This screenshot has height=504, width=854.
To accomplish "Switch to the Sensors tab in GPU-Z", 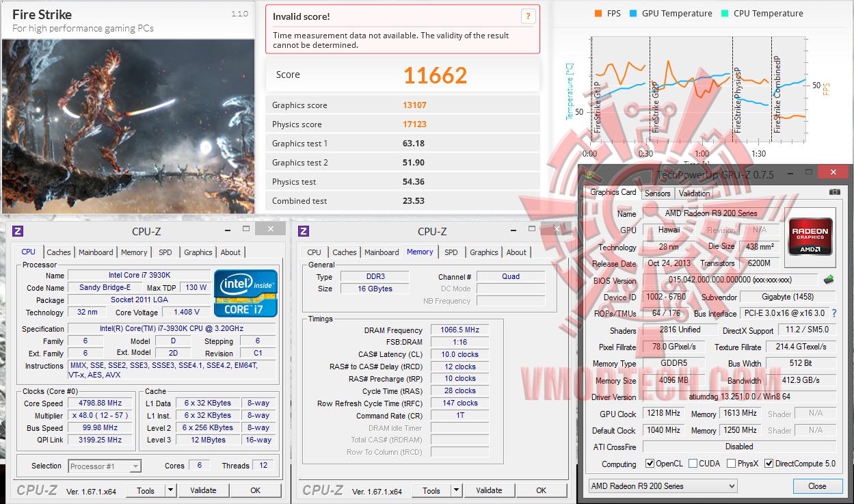I will (658, 194).
